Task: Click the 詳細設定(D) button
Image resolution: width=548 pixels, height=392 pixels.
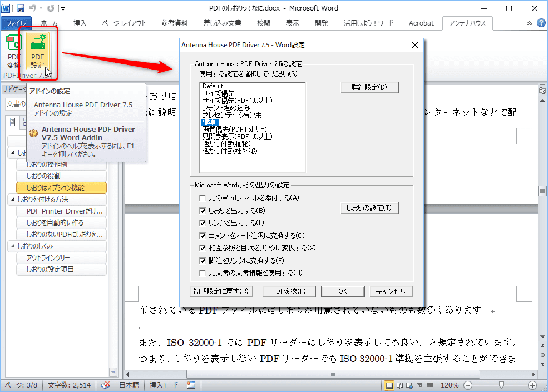Action: 369,87
